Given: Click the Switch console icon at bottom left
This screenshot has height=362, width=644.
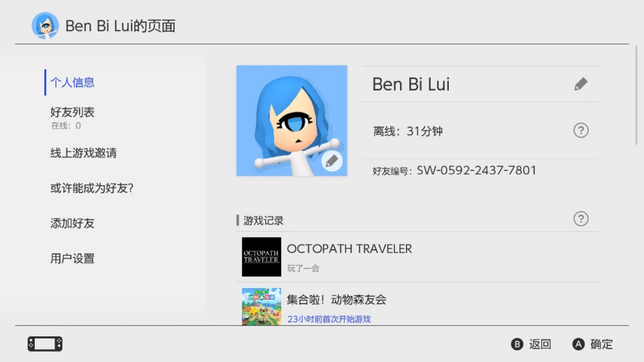Looking at the screenshot, I should click(45, 344).
